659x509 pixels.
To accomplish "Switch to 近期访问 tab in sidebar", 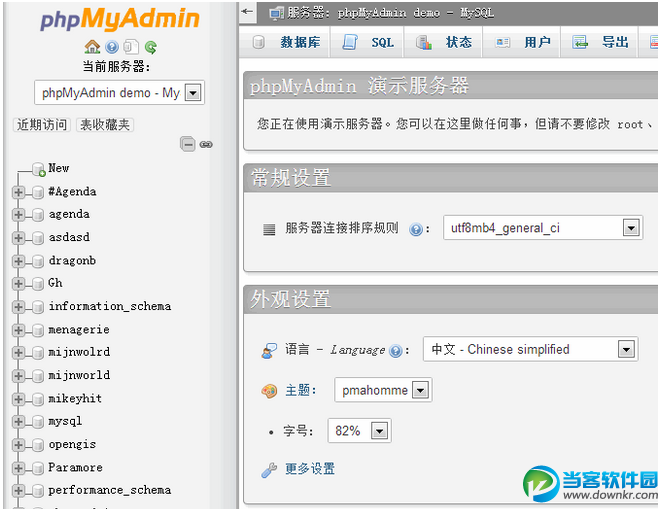I will pyautogui.click(x=42, y=125).
